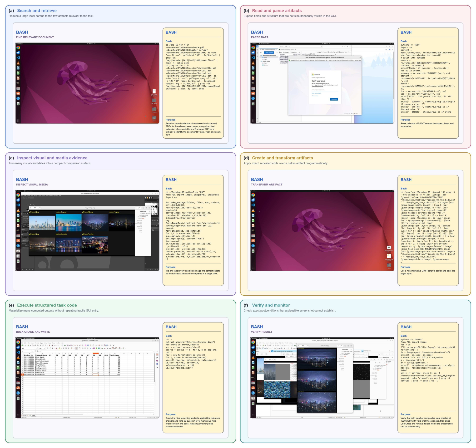Screen dimensions: 476x448
Task: Enable GIMP's 'Allow growing' checkbox
Action: pyautogui.click(x=22, y=220)
